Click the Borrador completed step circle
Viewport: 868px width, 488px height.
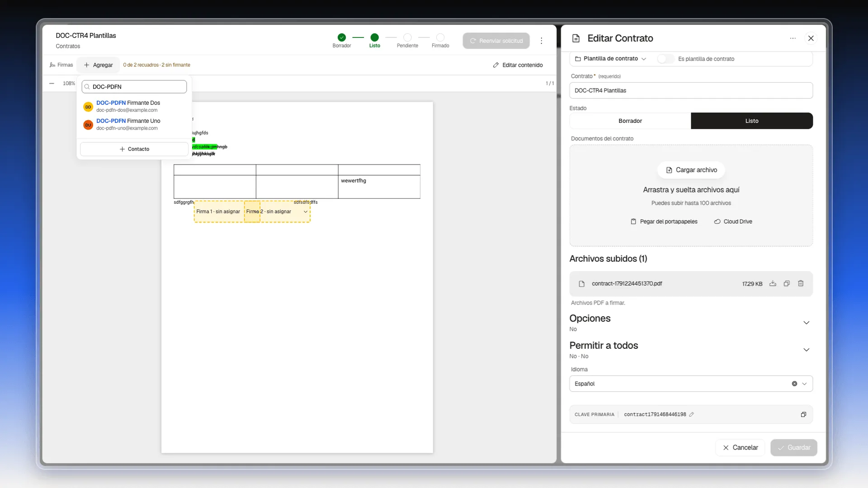(x=342, y=38)
